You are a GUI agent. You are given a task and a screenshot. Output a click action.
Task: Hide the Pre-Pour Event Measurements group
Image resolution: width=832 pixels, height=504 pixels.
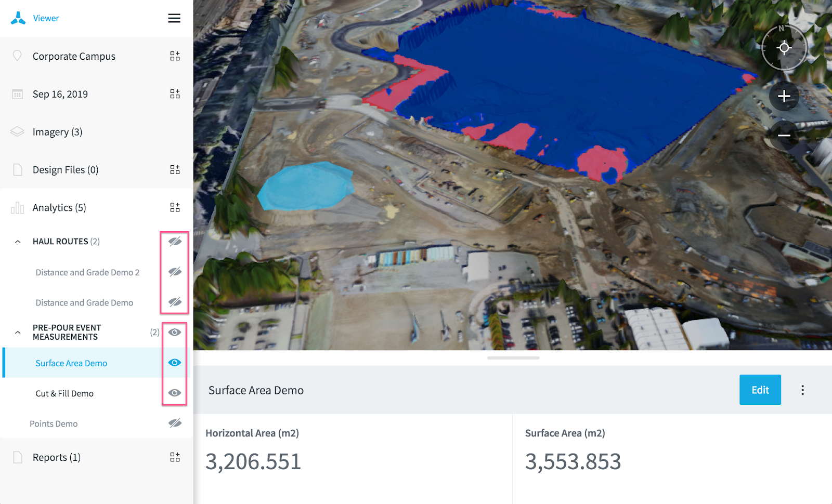(x=175, y=332)
